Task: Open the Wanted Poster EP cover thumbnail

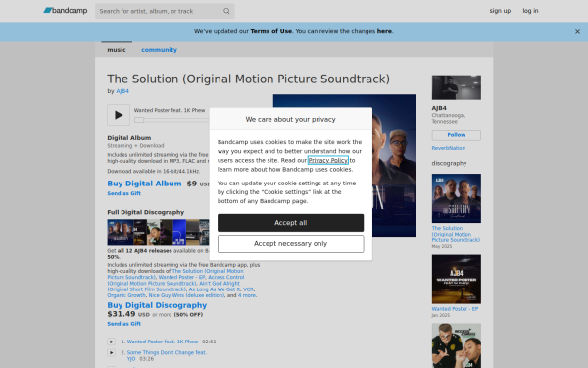Action: click(457, 280)
